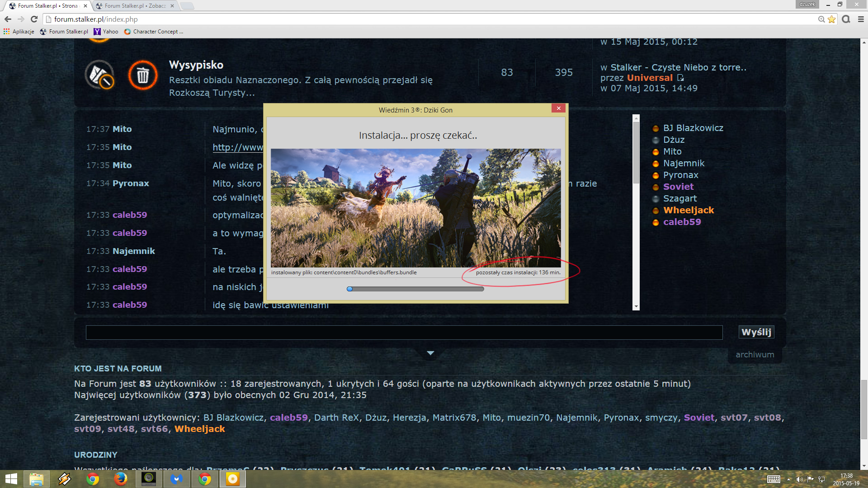Close the Wiedźmin 3 installer dialog
The width and height of the screenshot is (868, 488).
[x=558, y=108]
